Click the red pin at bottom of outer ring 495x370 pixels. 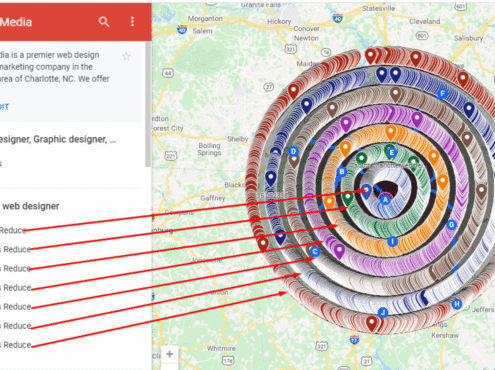(x=371, y=324)
